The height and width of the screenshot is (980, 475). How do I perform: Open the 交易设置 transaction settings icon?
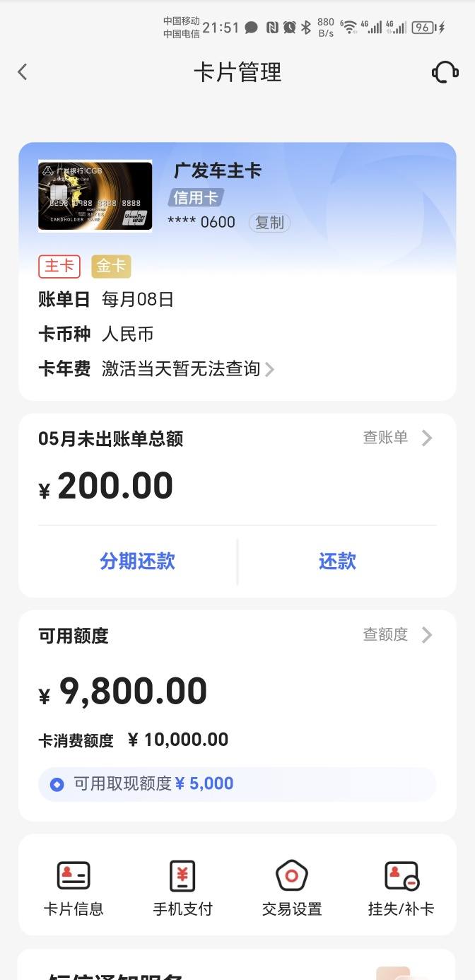pos(291,876)
